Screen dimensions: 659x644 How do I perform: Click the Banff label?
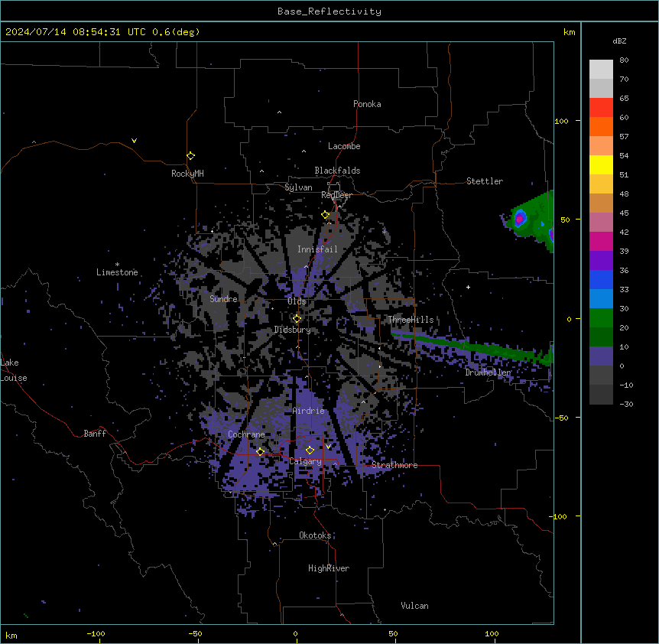[x=95, y=434]
